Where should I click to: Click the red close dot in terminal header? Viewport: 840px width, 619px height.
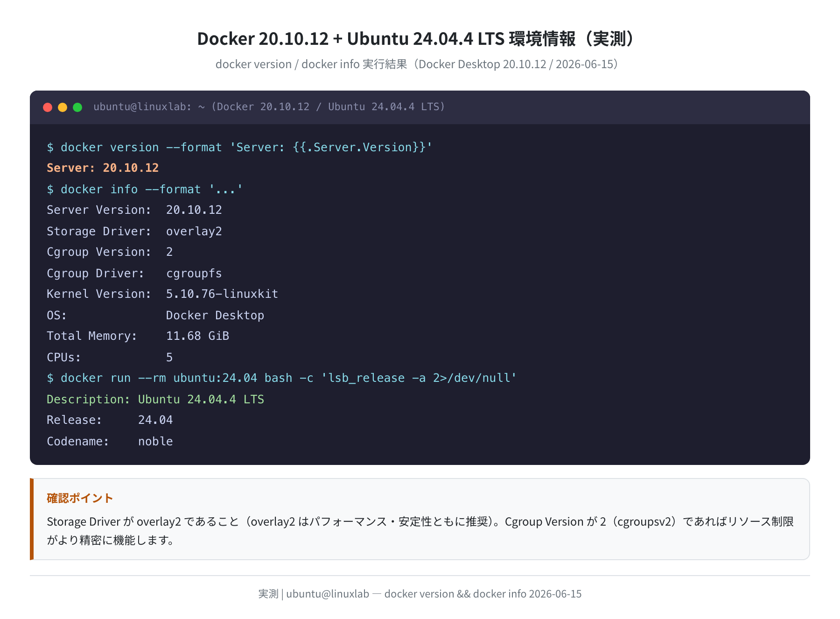[x=48, y=107]
